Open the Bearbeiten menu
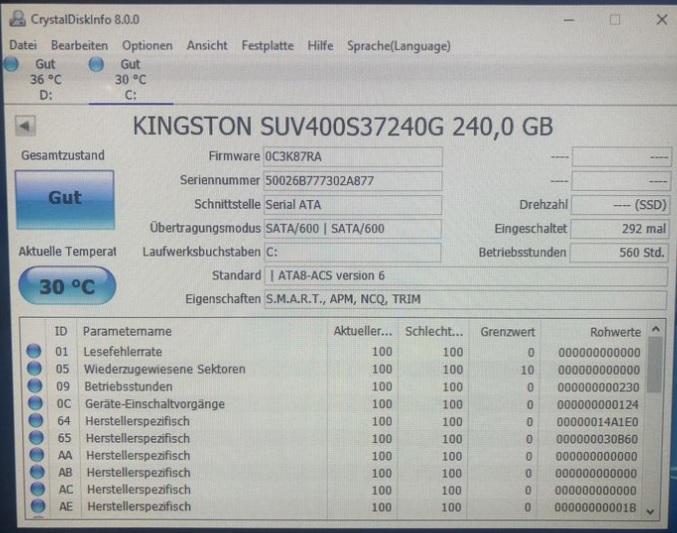Image resolution: width=677 pixels, height=533 pixels. point(79,45)
